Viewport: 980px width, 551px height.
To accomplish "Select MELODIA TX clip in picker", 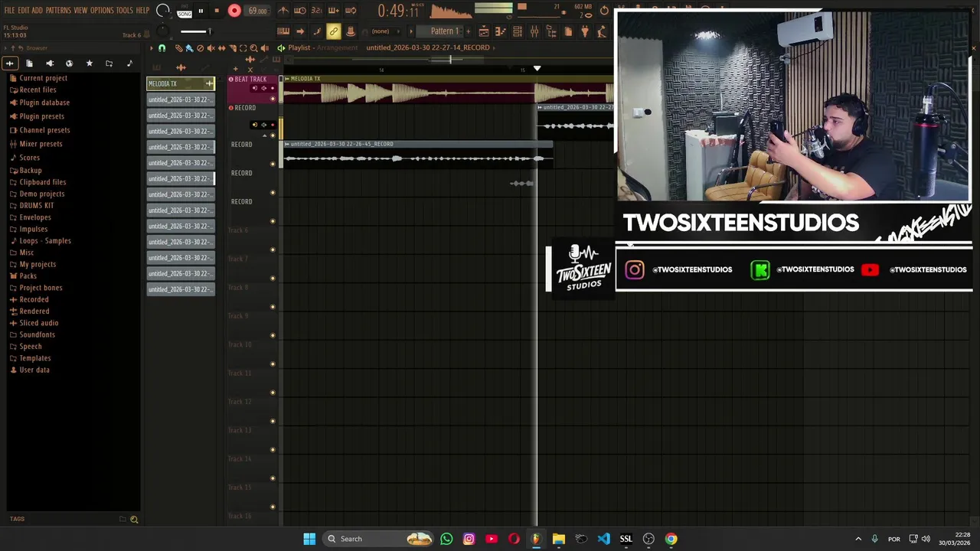I will 181,83.
